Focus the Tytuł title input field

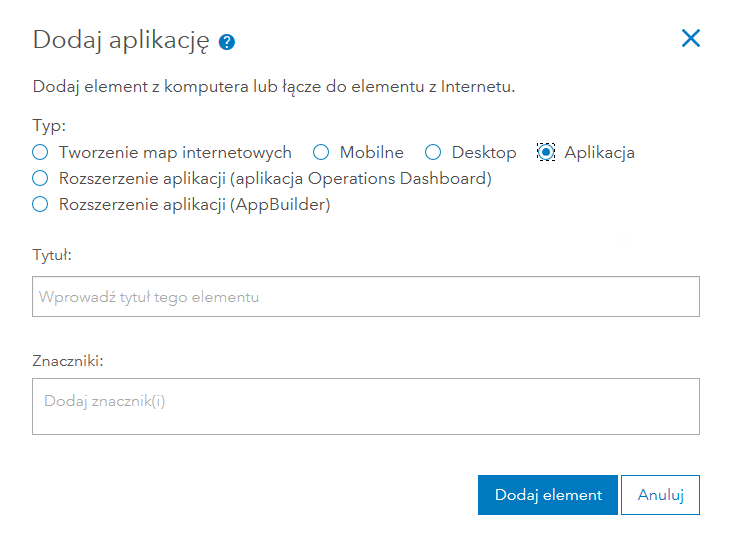click(365, 297)
